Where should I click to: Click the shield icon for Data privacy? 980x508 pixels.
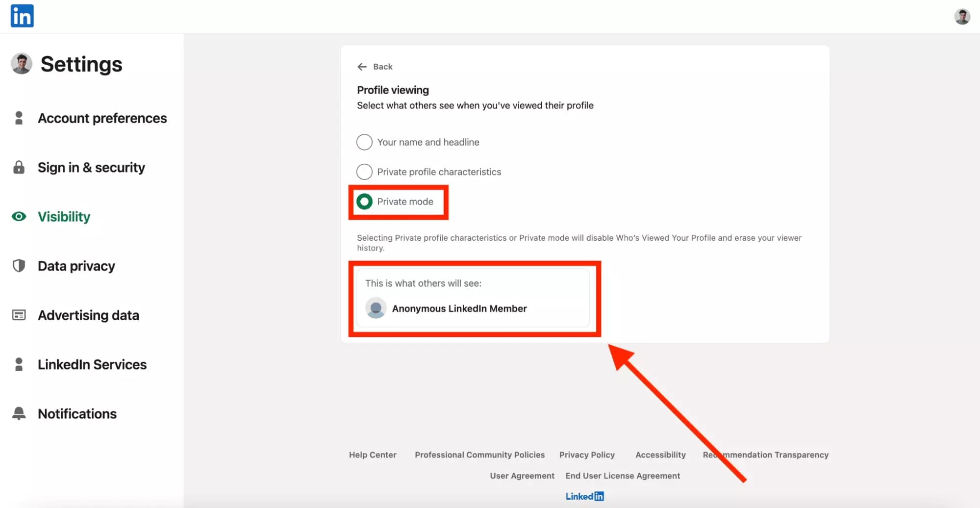coord(19,266)
